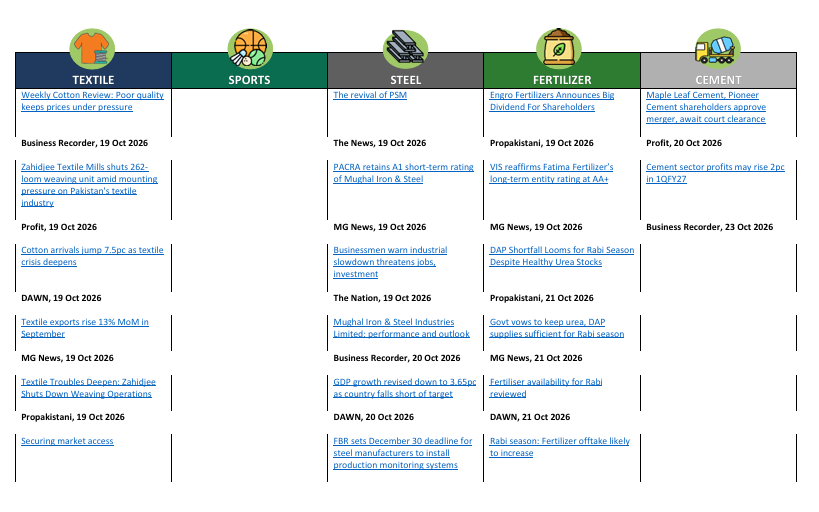Open Maple Leaf Cement merger link

(x=706, y=107)
